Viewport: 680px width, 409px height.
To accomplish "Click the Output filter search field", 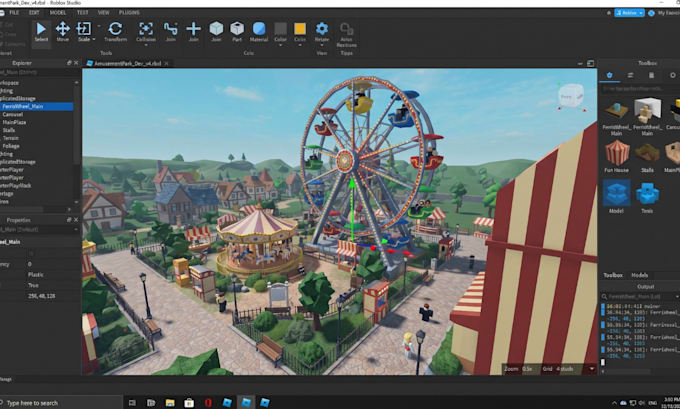I will click(639, 297).
